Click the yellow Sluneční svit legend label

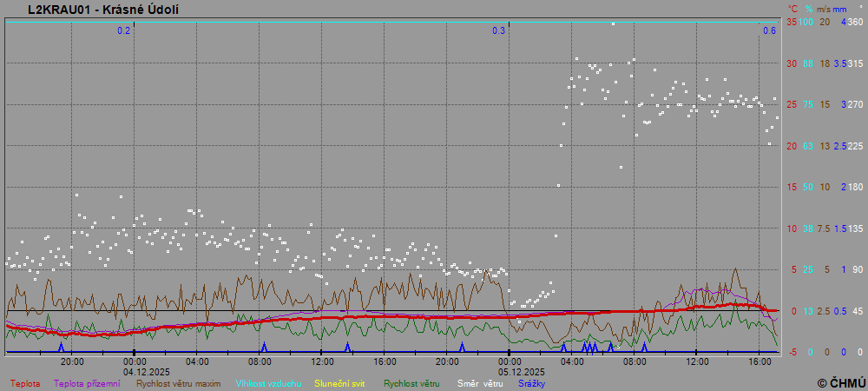pos(339,383)
